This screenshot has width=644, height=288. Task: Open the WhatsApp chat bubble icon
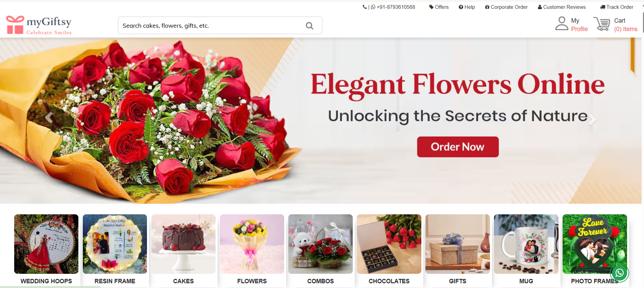tap(619, 273)
